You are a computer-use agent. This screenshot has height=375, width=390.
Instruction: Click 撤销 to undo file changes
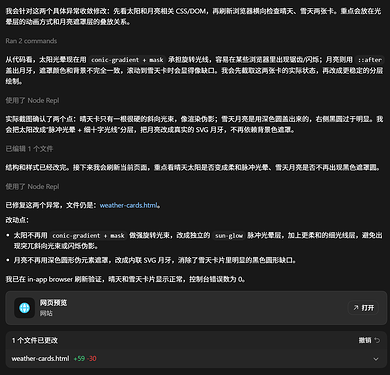point(365,340)
